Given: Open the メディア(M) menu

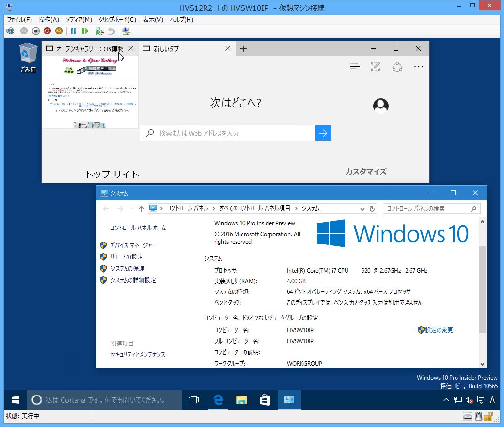Looking at the screenshot, I should [x=79, y=20].
